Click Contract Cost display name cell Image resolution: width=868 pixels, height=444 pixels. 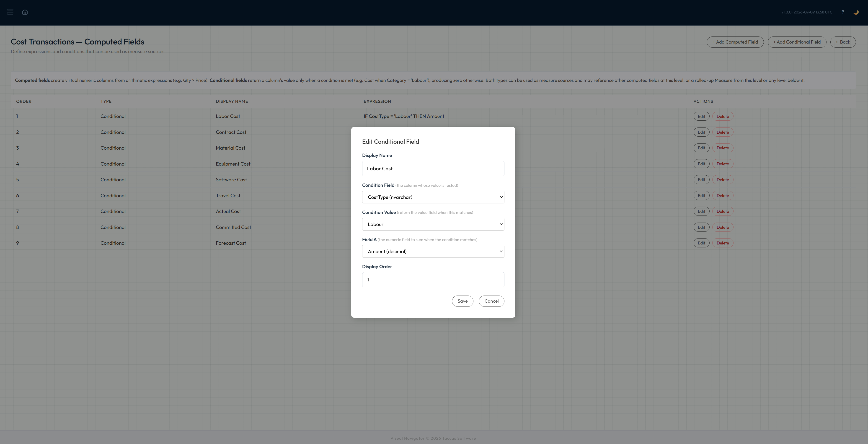231,132
